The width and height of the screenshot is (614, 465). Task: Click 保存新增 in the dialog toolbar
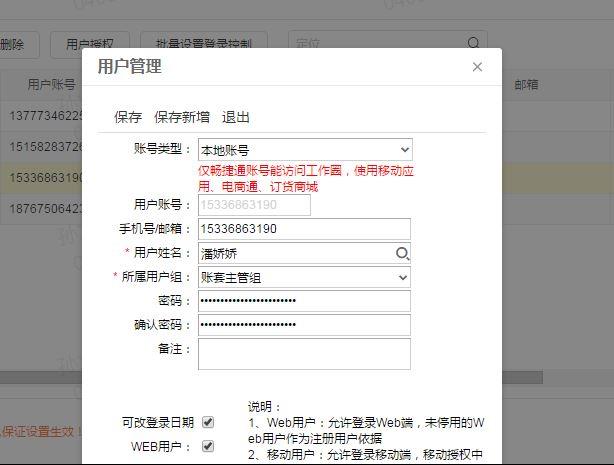pyautogui.click(x=182, y=117)
